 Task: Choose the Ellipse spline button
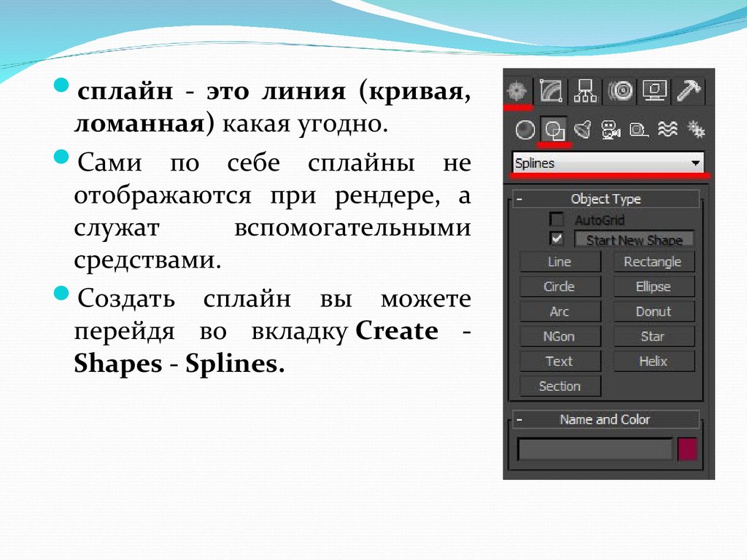(x=653, y=287)
